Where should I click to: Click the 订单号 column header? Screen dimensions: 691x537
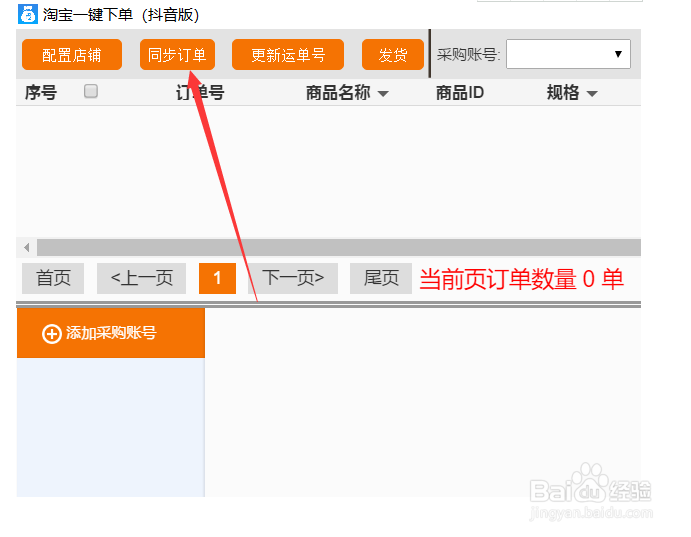click(200, 93)
